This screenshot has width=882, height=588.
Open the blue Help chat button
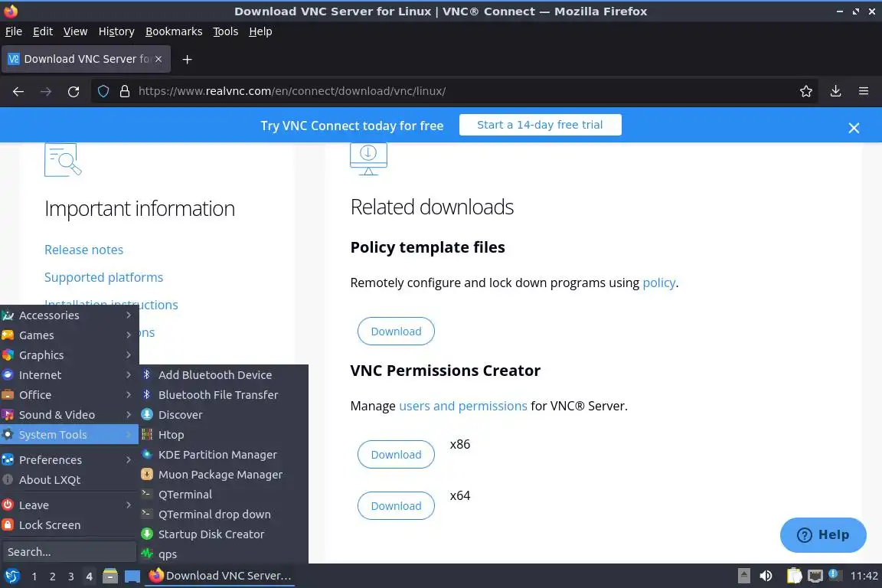click(823, 534)
